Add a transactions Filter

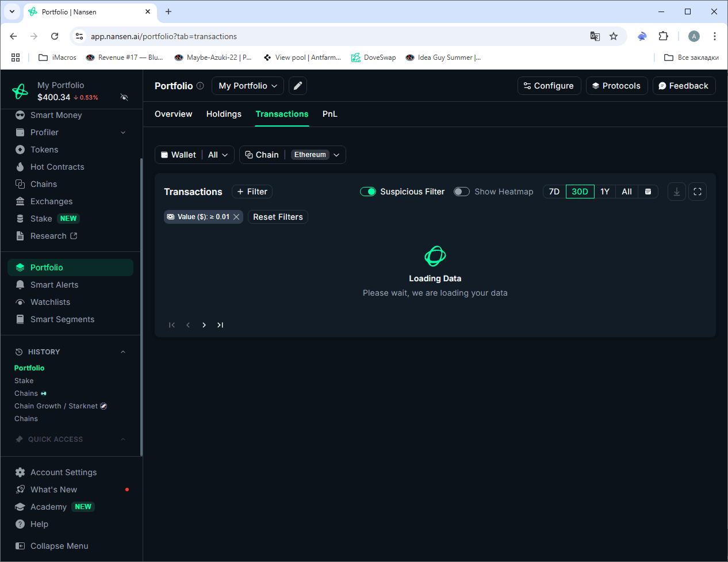point(252,192)
